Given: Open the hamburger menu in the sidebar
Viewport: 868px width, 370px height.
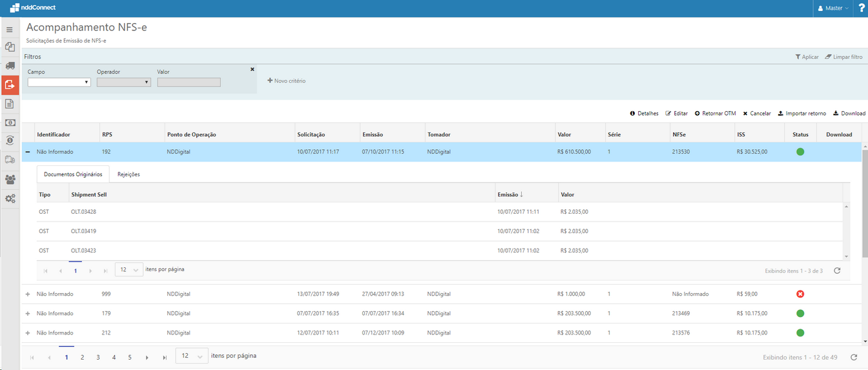Looking at the screenshot, I should (x=10, y=30).
